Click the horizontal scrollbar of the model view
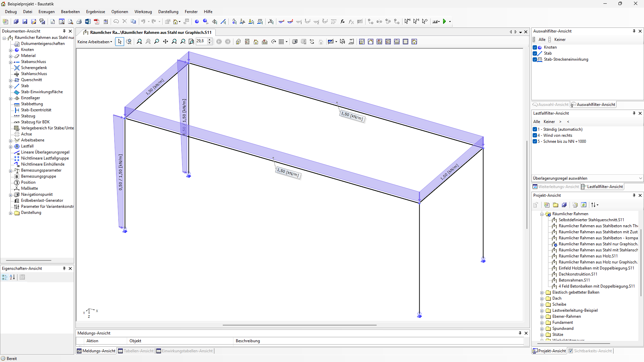The width and height of the screenshot is (644, 362). [299, 325]
